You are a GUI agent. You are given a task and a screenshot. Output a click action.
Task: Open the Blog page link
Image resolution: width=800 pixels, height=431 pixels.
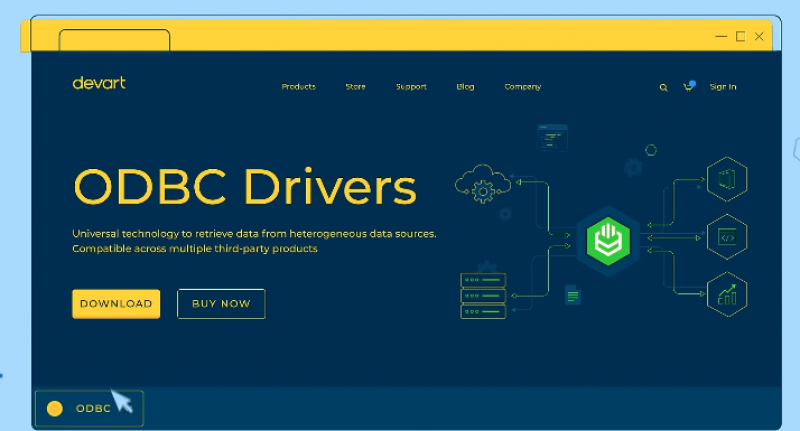(x=465, y=87)
